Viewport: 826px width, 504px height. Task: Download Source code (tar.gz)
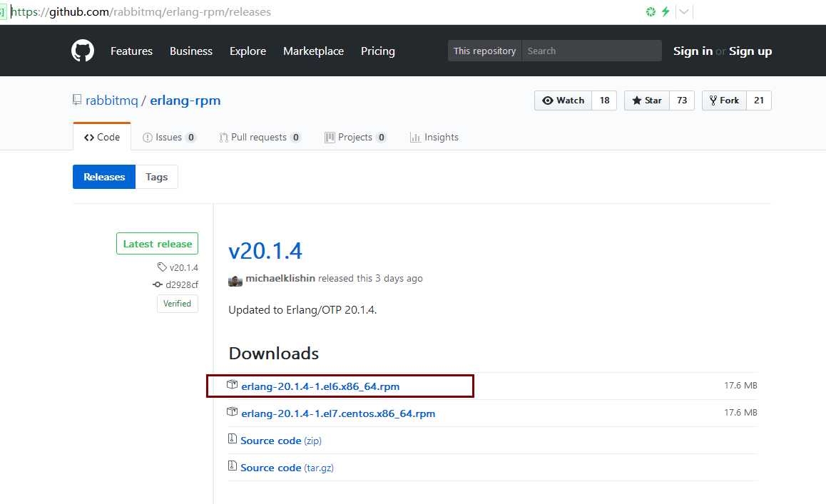(x=287, y=468)
